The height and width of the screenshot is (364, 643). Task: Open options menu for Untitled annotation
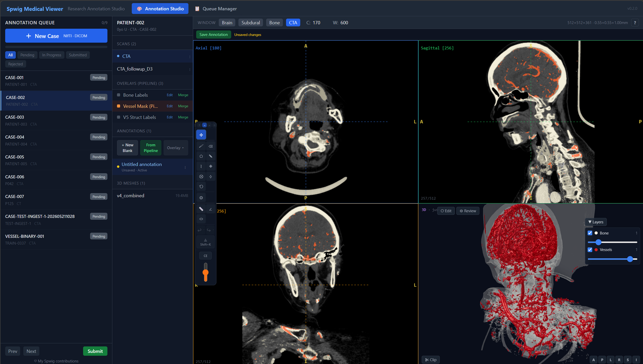coord(185,167)
